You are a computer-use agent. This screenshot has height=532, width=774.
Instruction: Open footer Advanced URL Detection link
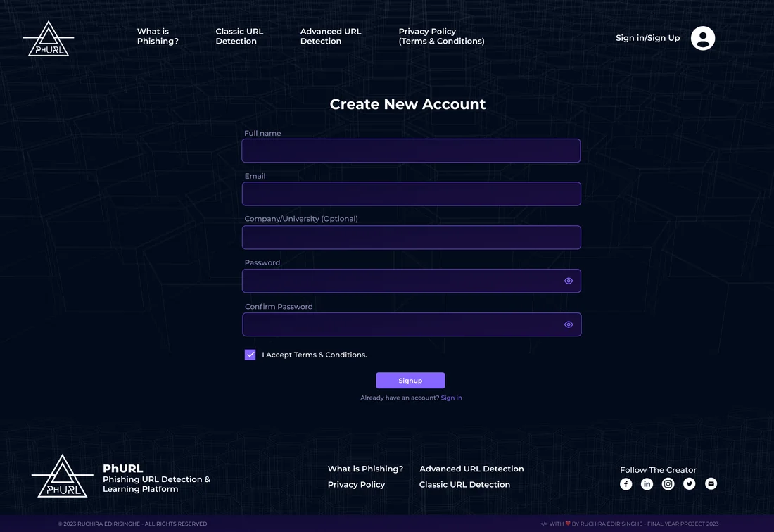tap(471, 469)
